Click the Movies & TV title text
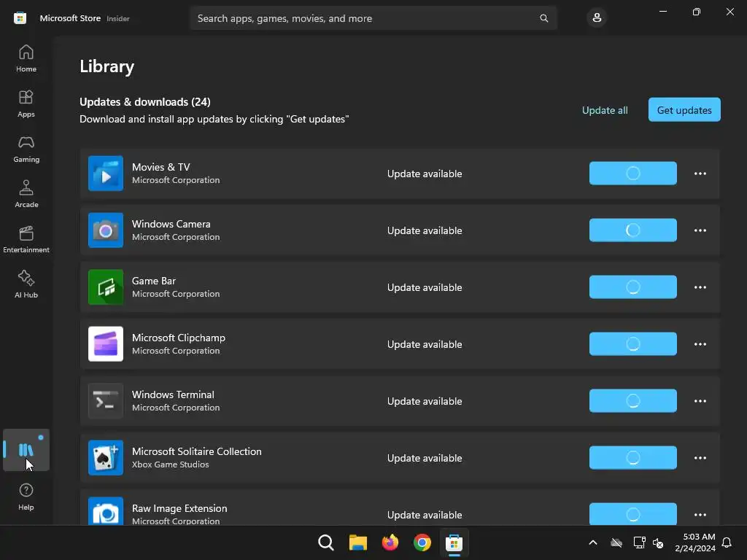The width and height of the screenshot is (747, 560). (161, 167)
